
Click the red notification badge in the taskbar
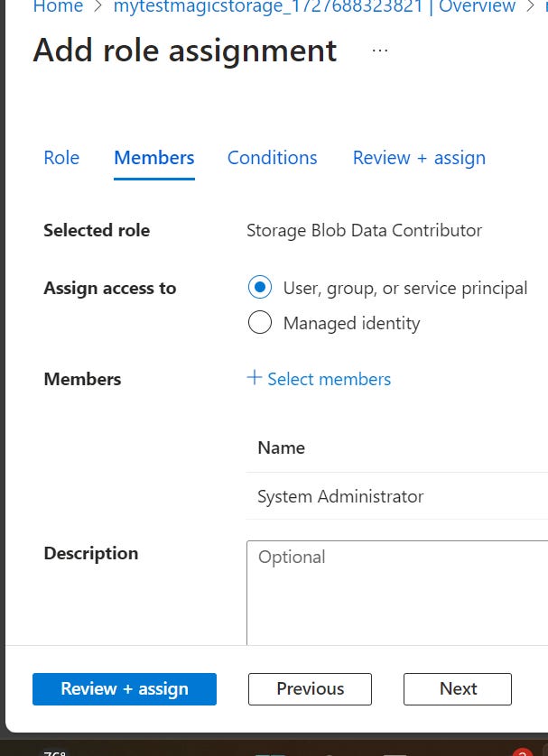point(522,752)
